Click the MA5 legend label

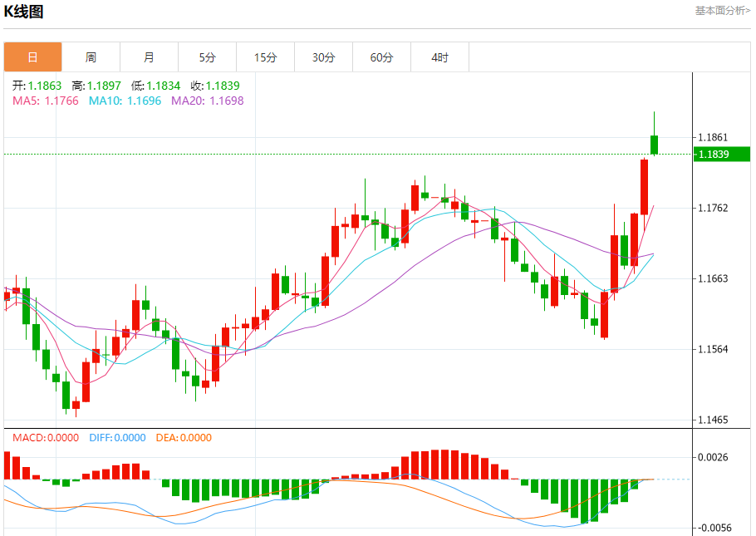pos(45,101)
